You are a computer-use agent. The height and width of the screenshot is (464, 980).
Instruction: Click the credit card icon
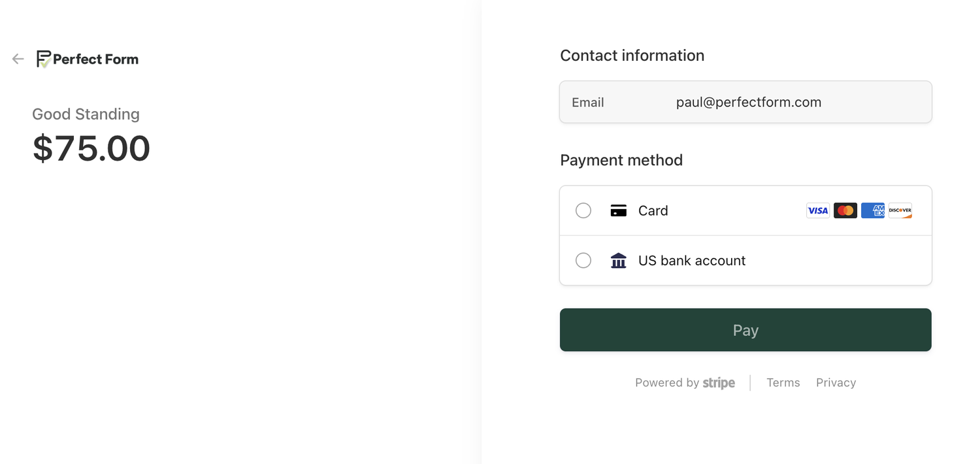[618, 210]
